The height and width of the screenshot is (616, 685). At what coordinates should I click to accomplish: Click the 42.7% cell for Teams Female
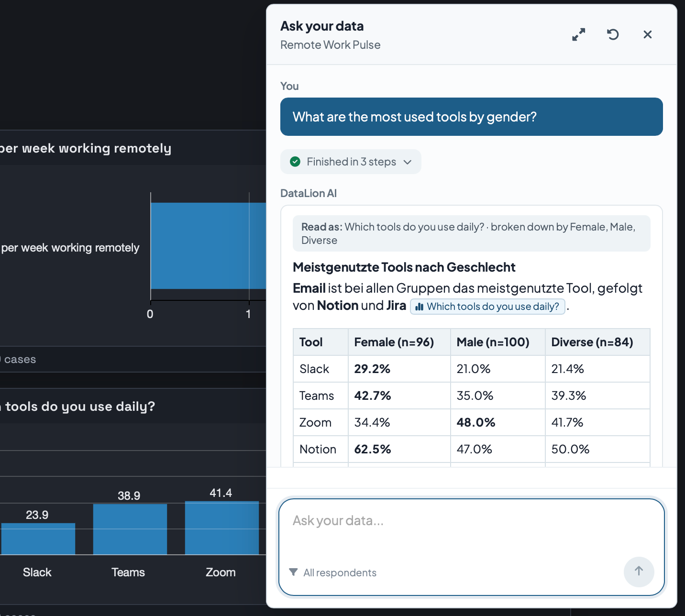[399, 396]
